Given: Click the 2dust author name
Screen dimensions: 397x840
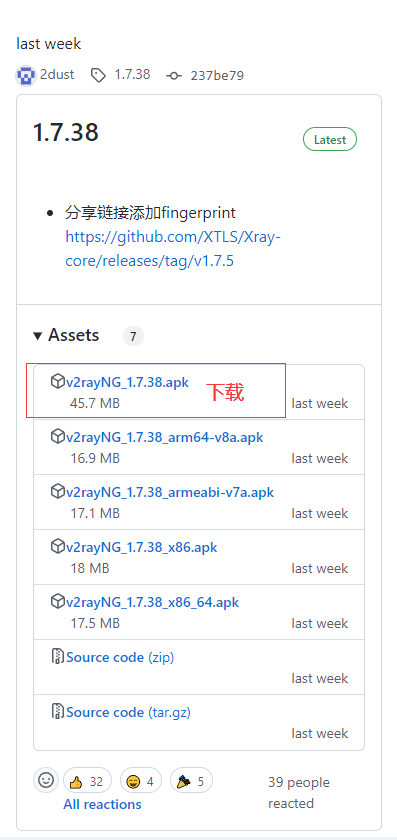Looking at the screenshot, I should point(57,74).
